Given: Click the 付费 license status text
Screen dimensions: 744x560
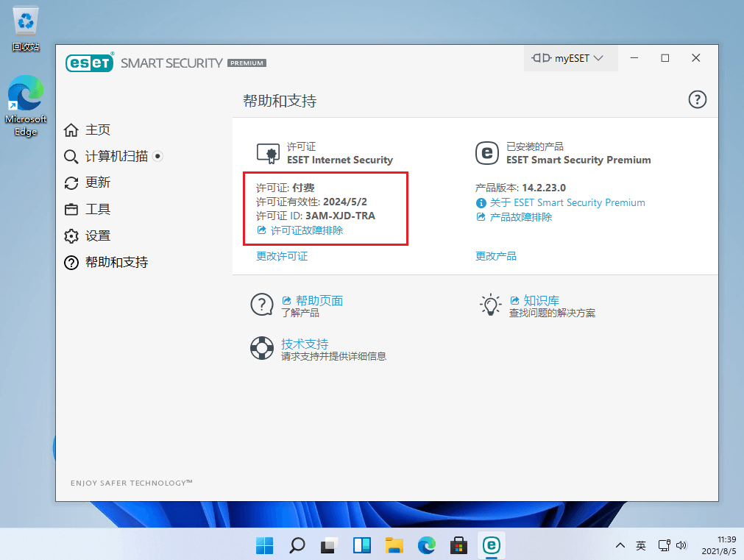Looking at the screenshot, I should click(303, 188).
